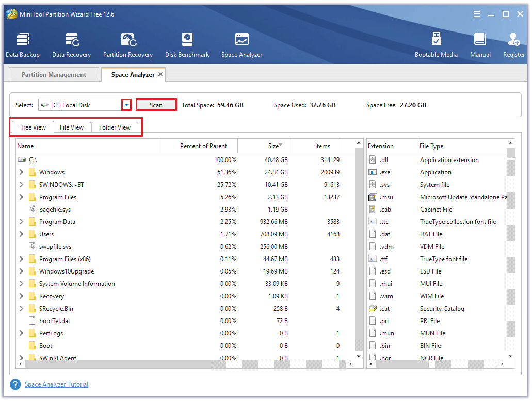Open the Partition Recovery tool
This screenshot has width=532, height=401.
tap(128, 45)
